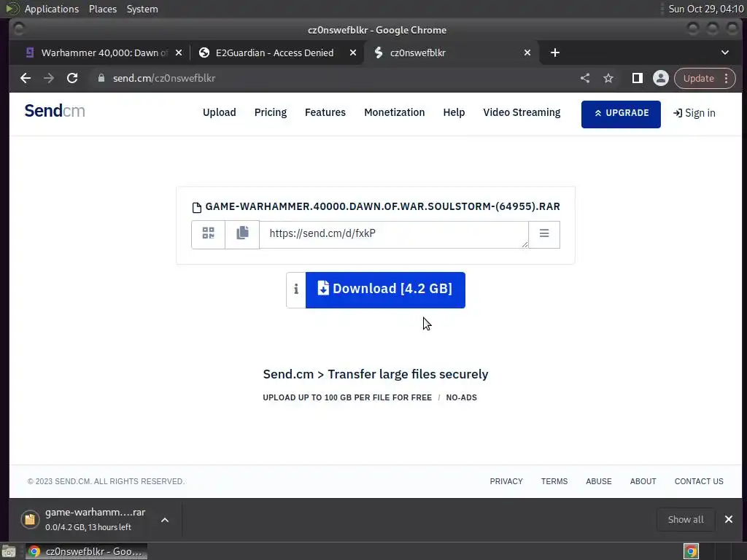Click Show all downloads button

point(686,519)
